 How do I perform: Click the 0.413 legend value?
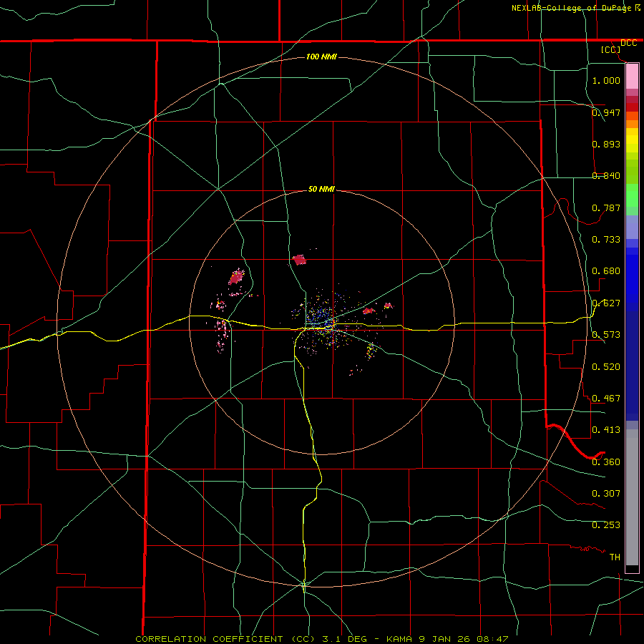pyautogui.click(x=606, y=429)
